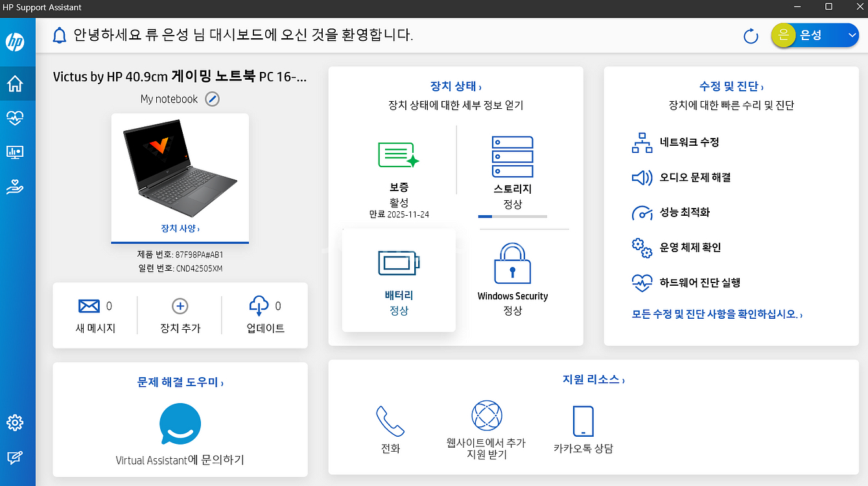Click the refresh icon in header
This screenshot has height=486, width=868.
(x=751, y=36)
